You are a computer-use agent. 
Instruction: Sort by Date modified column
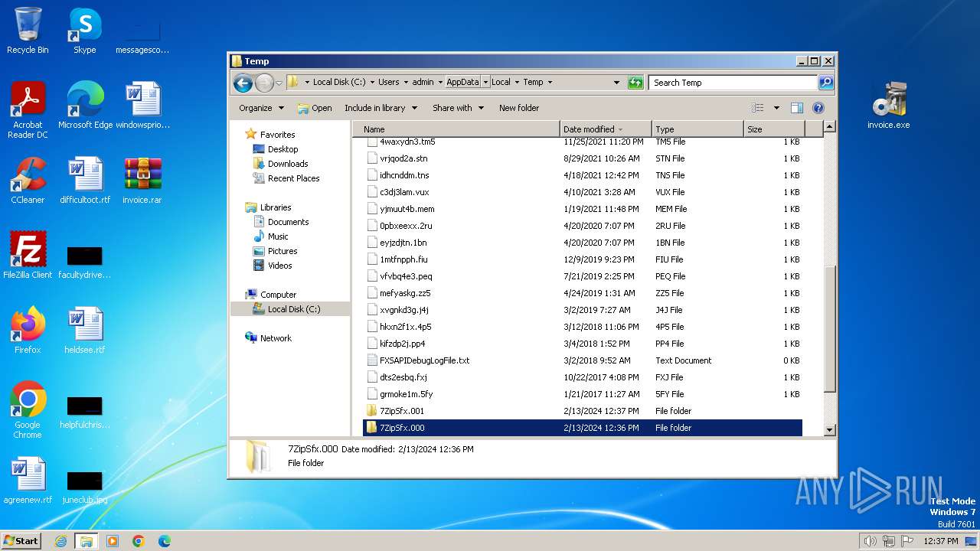[x=606, y=129]
